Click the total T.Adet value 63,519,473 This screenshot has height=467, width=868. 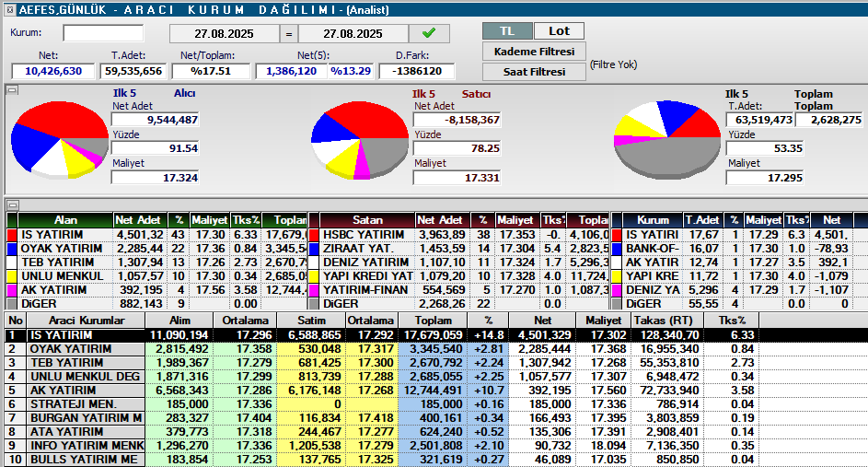(x=760, y=120)
